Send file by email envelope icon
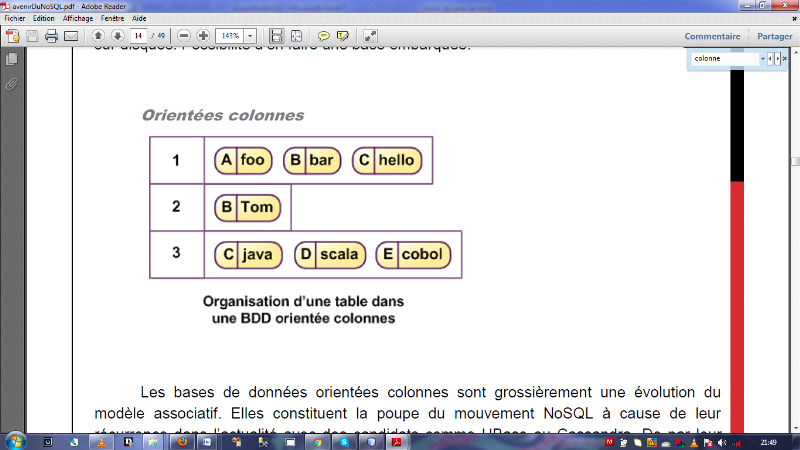Screen dimensions: 800x450 tap(71, 36)
